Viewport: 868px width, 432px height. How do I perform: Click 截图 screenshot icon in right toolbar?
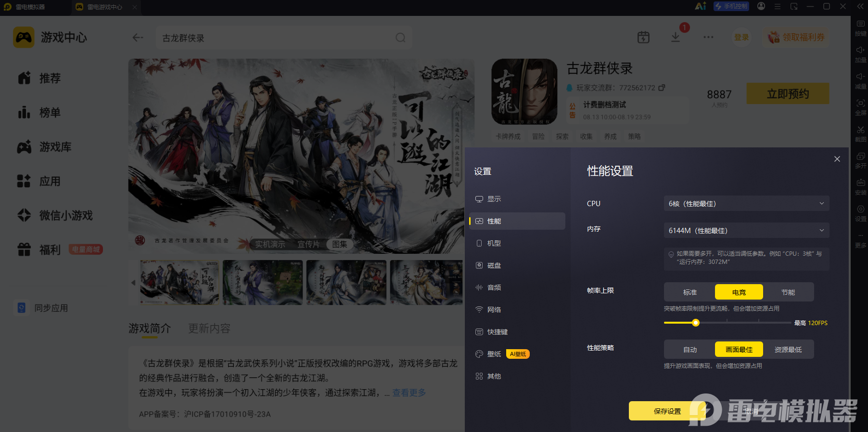click(x=860, y=134)
